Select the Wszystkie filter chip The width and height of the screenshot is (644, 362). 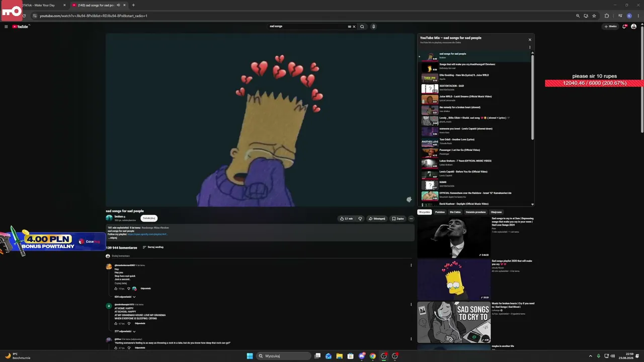425,212
